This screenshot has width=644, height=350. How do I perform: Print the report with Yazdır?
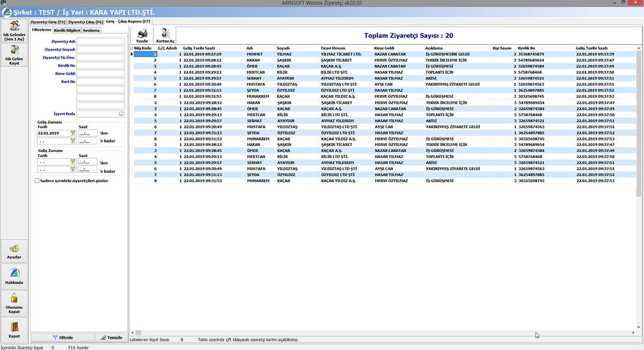(x=142, y=35)
